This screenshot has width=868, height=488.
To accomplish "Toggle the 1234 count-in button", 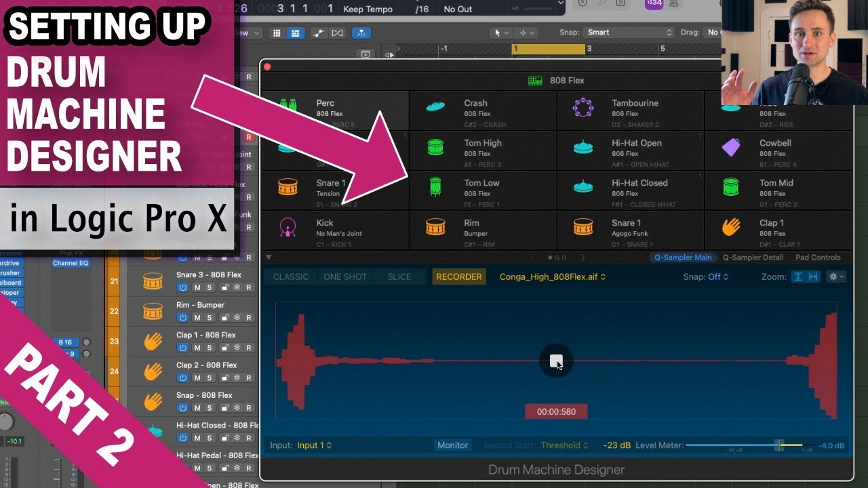I will [653, 4].
